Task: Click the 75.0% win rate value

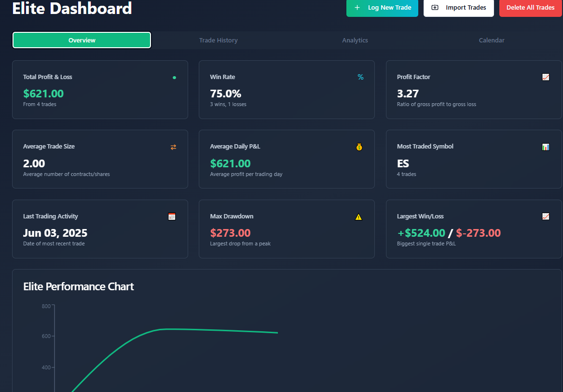Action: [225, 94]
